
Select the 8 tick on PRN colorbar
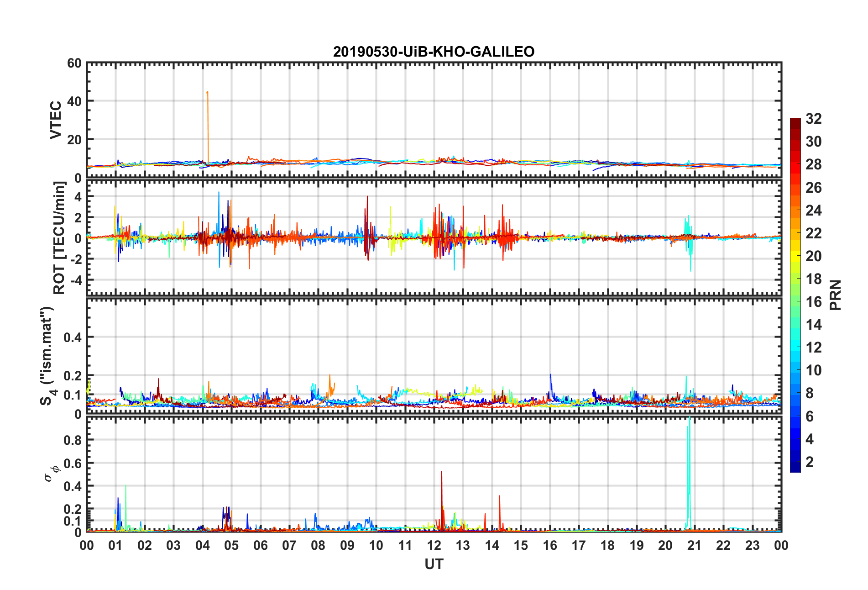coord(810,393)
